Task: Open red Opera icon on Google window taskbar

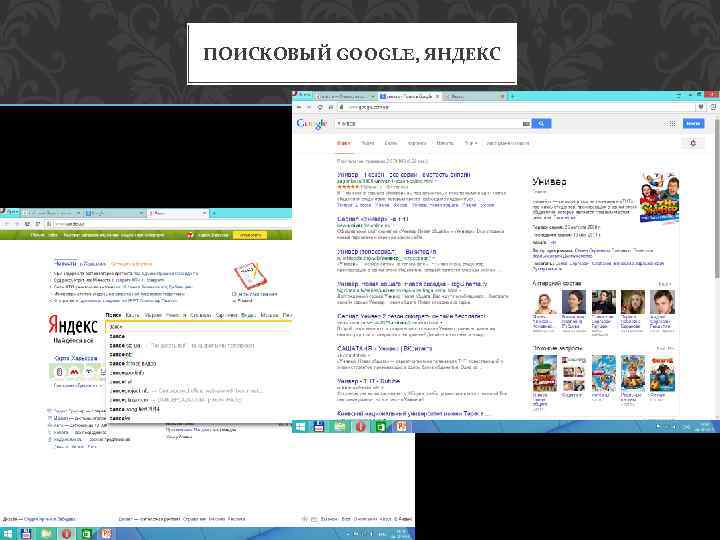Action: (360, 427)
